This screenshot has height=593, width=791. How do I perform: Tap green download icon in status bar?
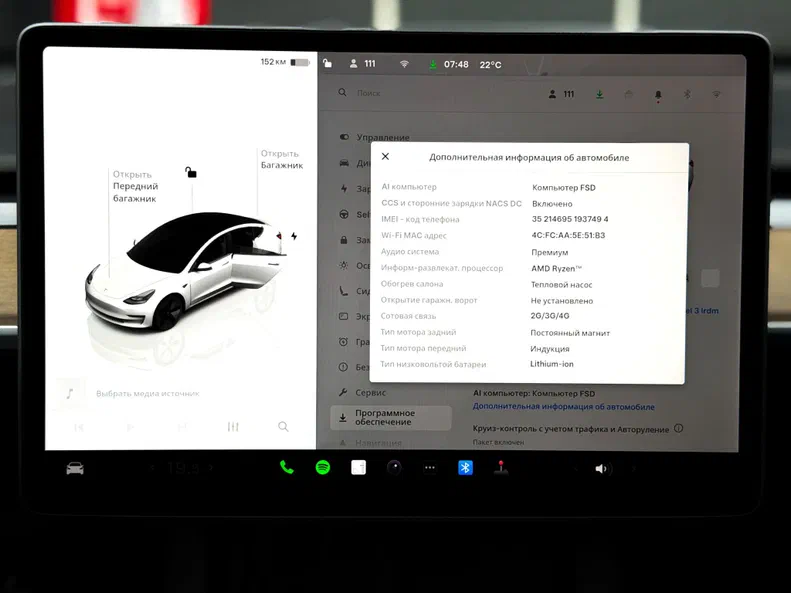pyautogui.click(x=433, y=65)
